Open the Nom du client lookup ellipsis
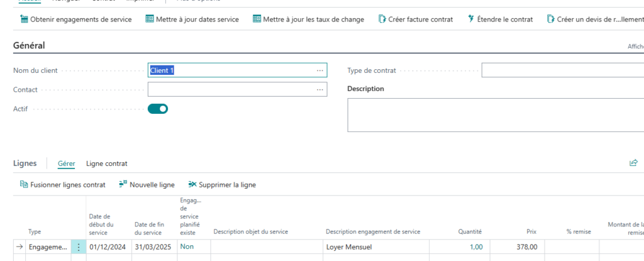 [x=319, y=70]
